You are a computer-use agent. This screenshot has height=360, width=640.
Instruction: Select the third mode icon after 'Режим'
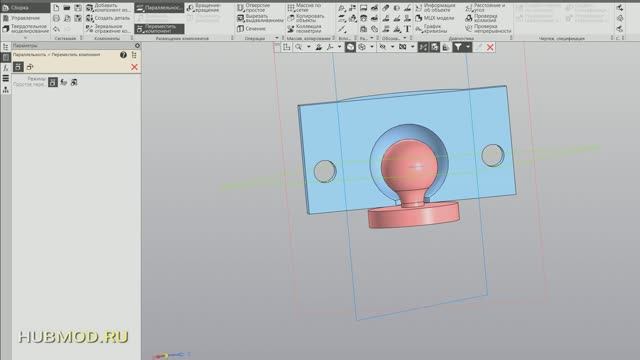74,82
